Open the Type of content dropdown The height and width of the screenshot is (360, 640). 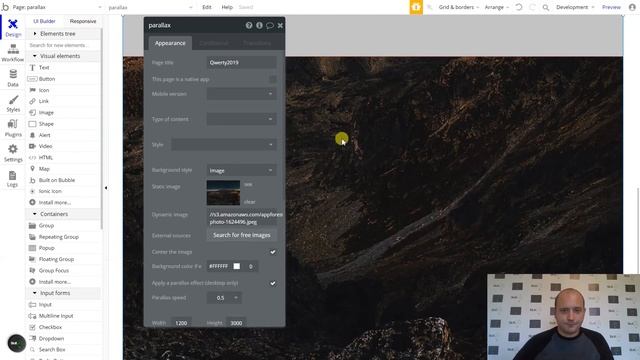point(241,119)
